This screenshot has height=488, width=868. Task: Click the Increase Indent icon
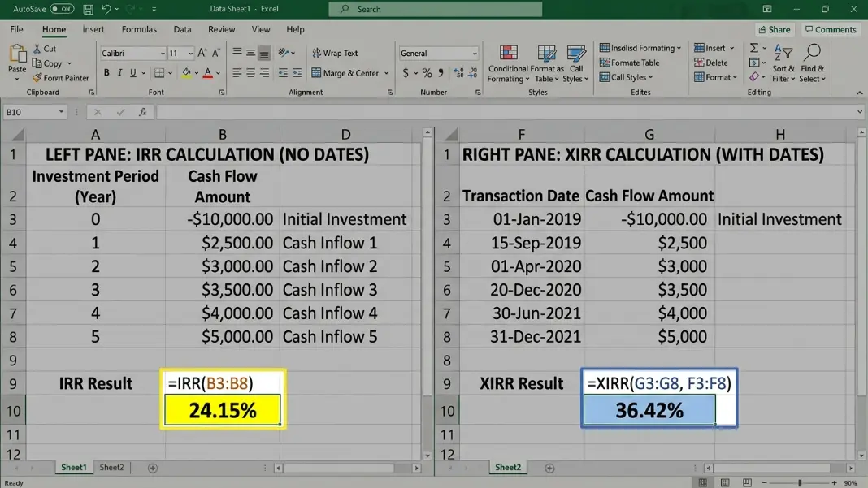click(297, 73)
